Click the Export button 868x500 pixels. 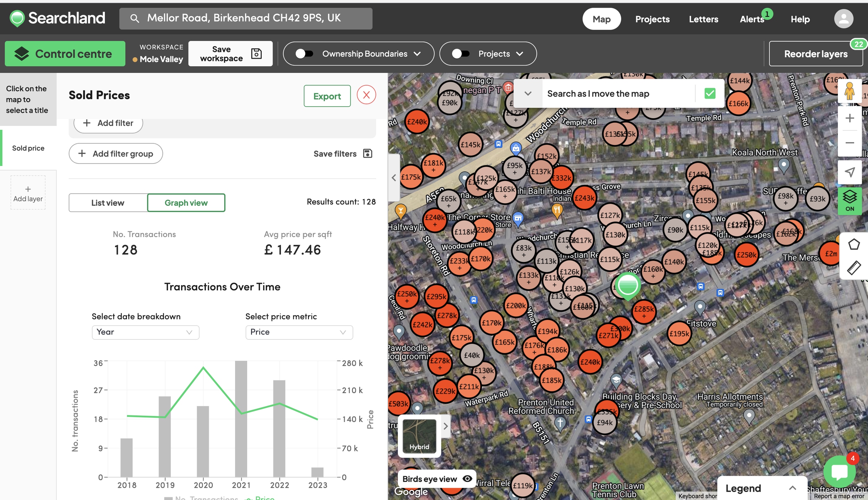point(327,96)
